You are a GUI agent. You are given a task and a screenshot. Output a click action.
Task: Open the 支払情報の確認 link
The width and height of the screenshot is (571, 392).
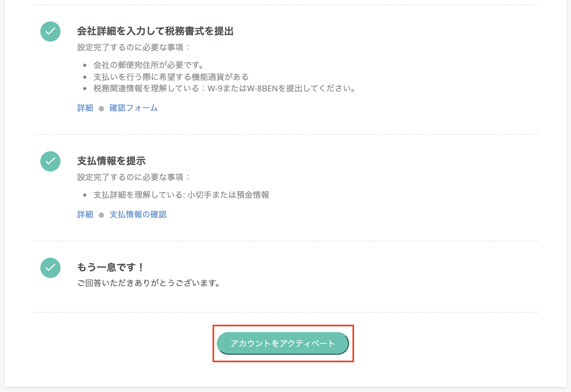(x=138, y=215)
